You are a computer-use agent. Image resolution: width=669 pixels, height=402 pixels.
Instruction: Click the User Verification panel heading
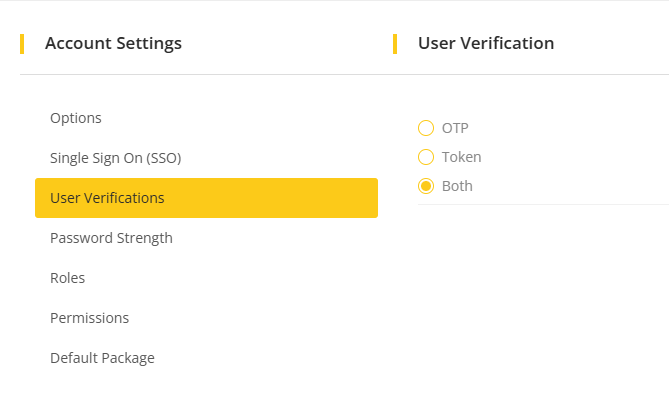485,43
